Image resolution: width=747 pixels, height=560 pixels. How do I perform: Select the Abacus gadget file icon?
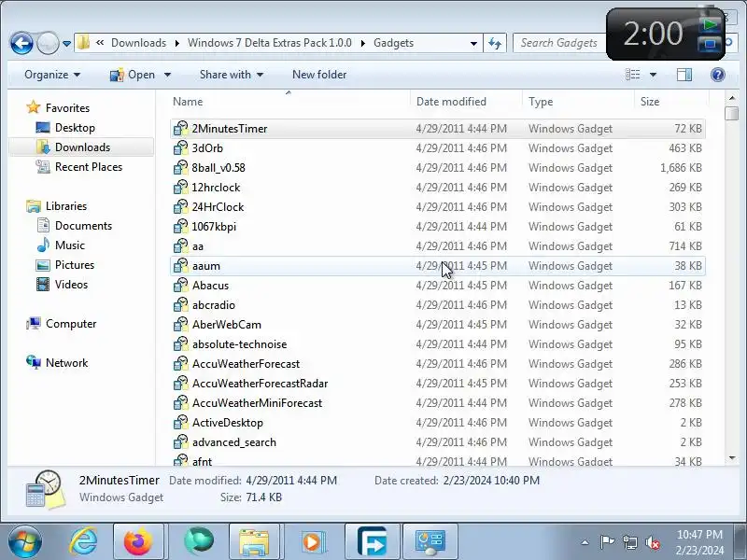(180, 286)
